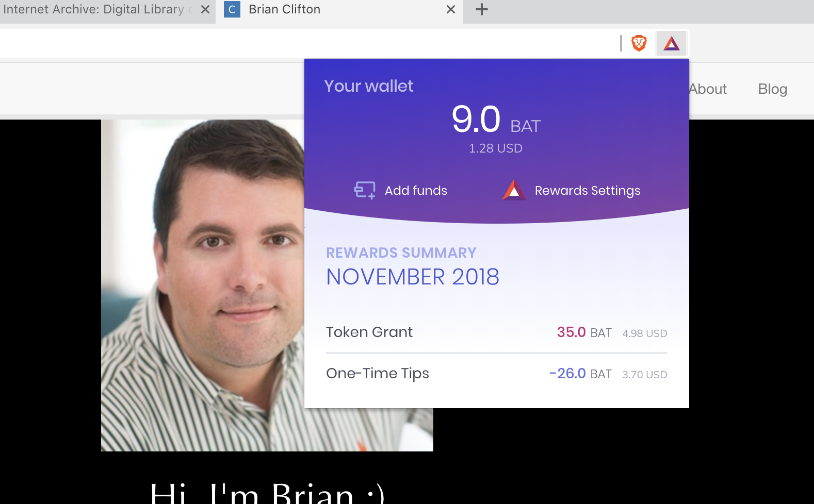Image resolution: width=814 pixels, height=504 pixels.
Task: Toggle the BAT Rewards triangle toolbar icon
Action: (672, 43)
